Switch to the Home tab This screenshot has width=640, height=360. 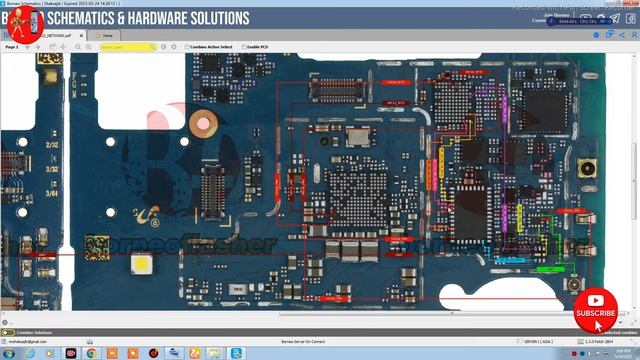click(104, 36)
